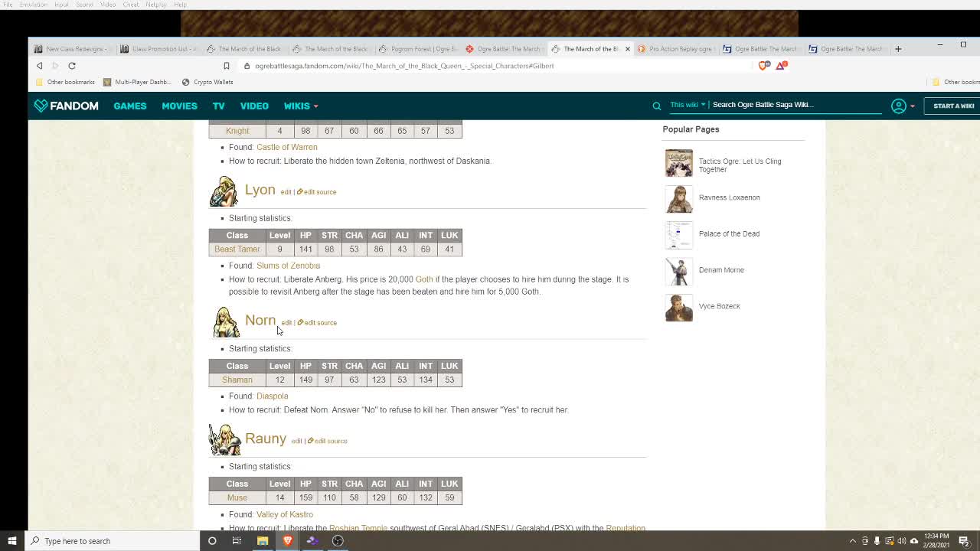Switch to Class Promotion List tab
The height and width of the screenshot is (551, 980).
pyautogui.click(x=158, y=49)
